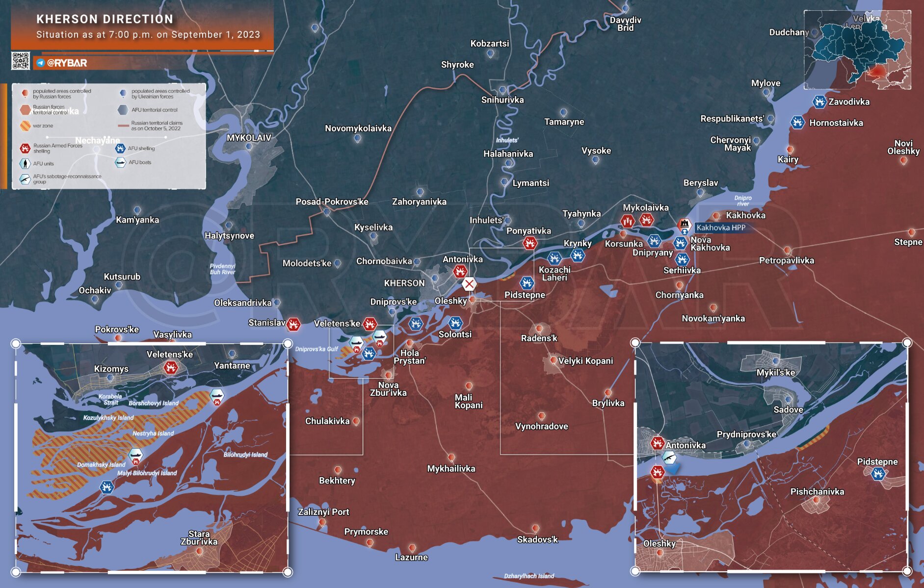Click legend icon for AFU shelling
The height and width of the screenshot is (588, 924).
[120, 148]
